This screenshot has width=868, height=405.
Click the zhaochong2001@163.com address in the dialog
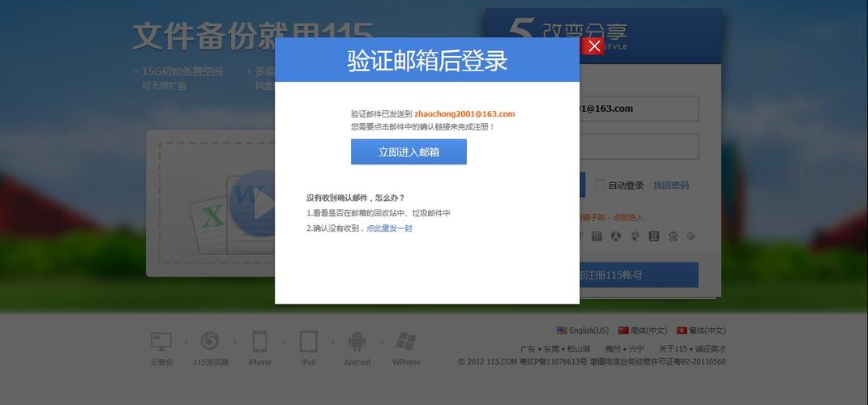(x=464, y=114)
